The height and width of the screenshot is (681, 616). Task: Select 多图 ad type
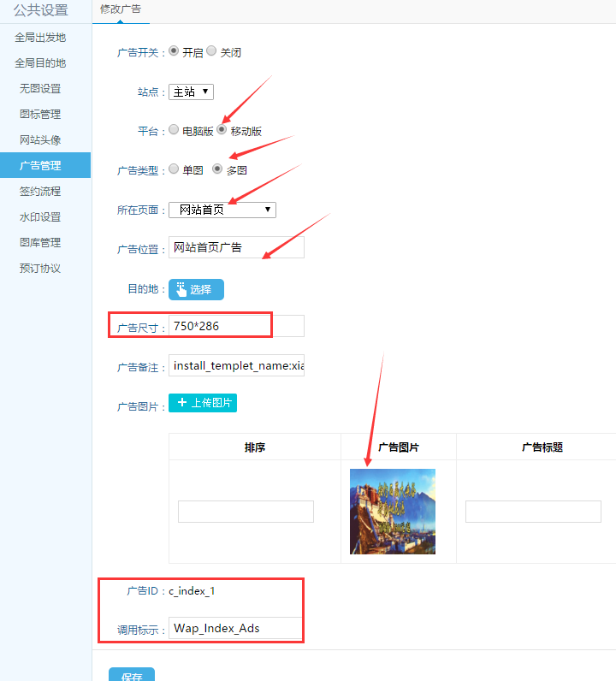(217, 169)
